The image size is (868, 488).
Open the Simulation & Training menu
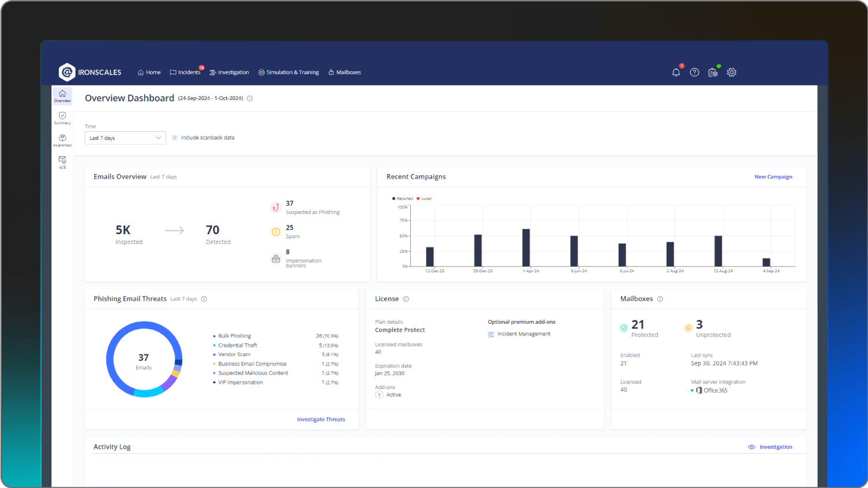coord(289,72)
